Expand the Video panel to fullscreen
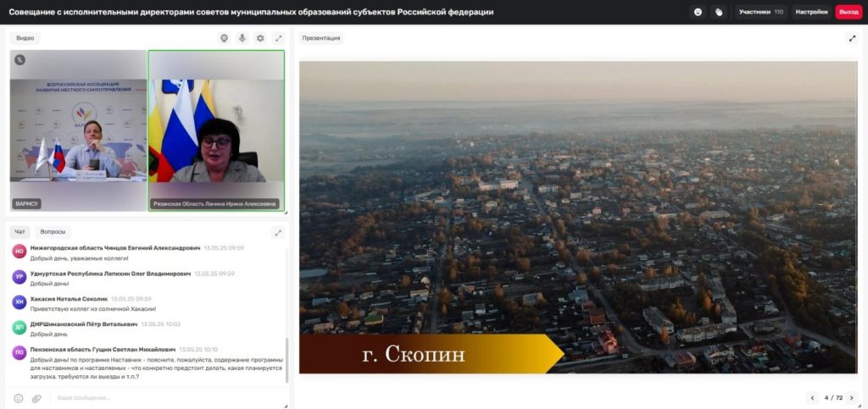 (x=277, y=38)
